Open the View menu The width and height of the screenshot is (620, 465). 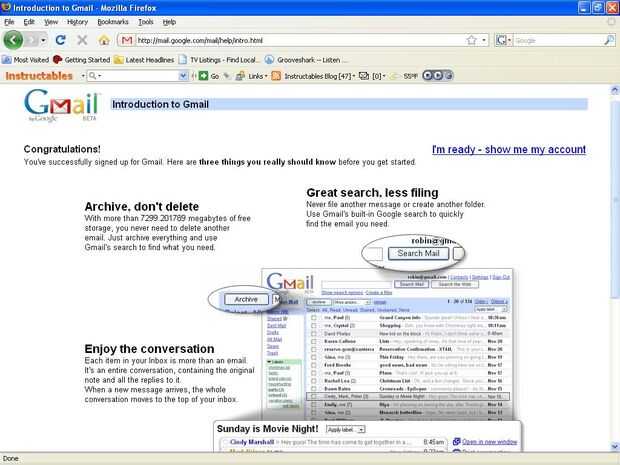click(x=51, y=22)
